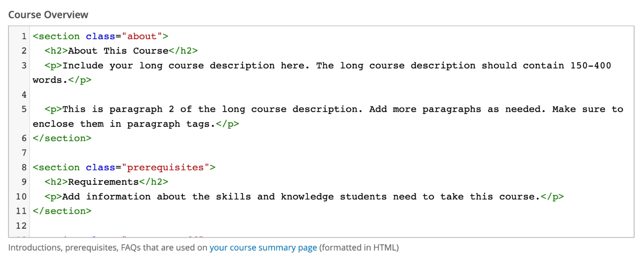Open the 'your course summary page' link

point(263,248)
